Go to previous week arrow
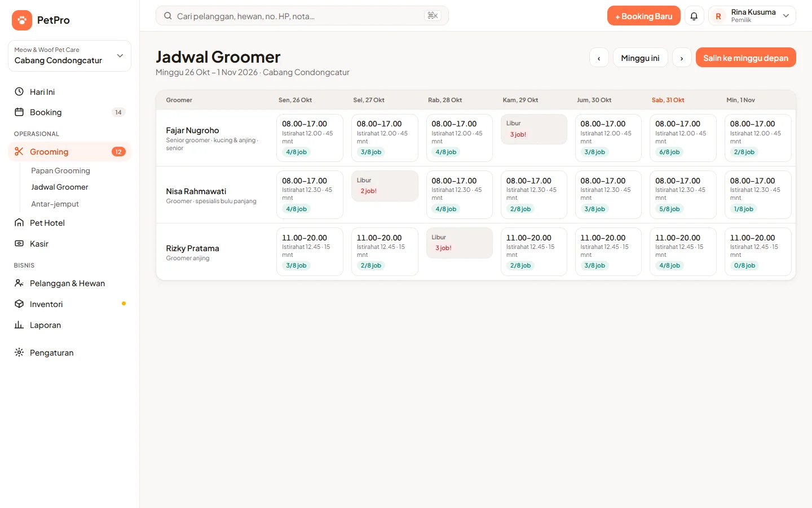The image size is (812, 508). 599,58
